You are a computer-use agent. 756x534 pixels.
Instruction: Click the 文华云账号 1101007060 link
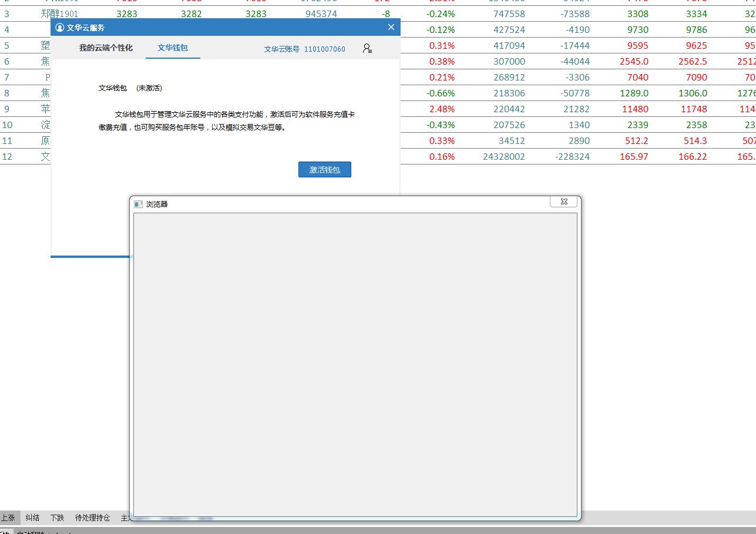point(304,49)
